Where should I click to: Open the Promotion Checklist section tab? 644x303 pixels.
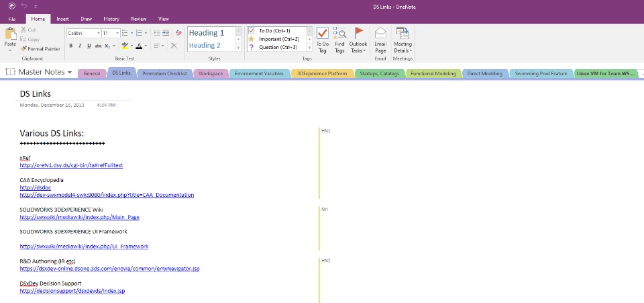pos(165,74)
